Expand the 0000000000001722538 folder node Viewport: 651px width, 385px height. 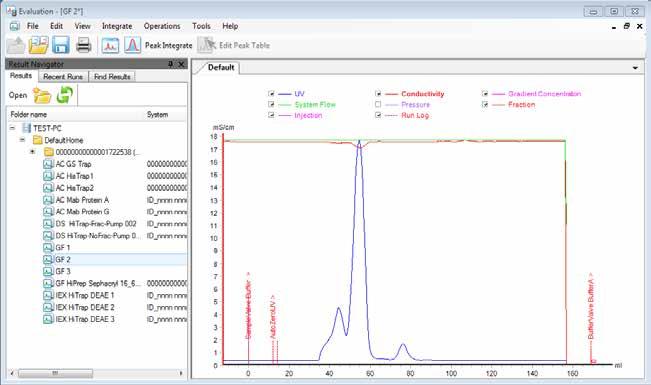click(32, 152)
